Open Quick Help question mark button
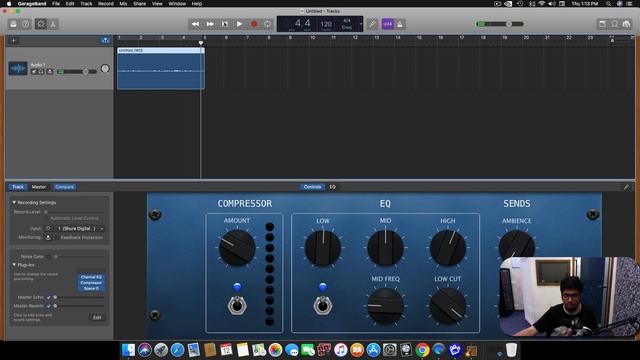Viewport: 640px width, 360px height. (26, 24)
